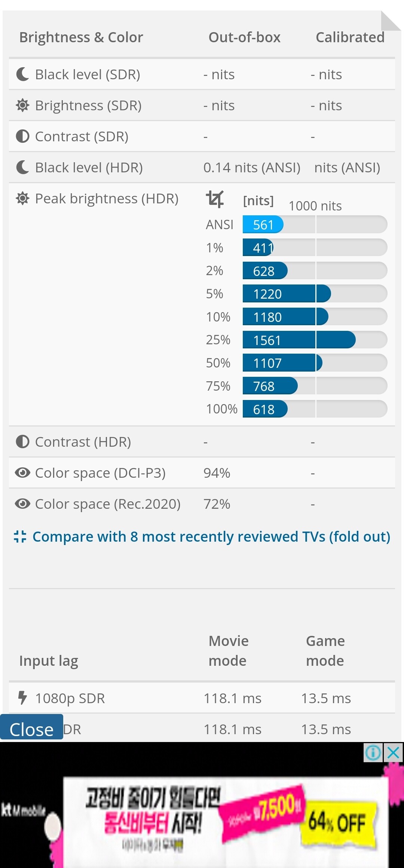404x868 pixels.
Task: Click the eye icon beside Color space (DCI-P3)
Action: click(23, 473)
